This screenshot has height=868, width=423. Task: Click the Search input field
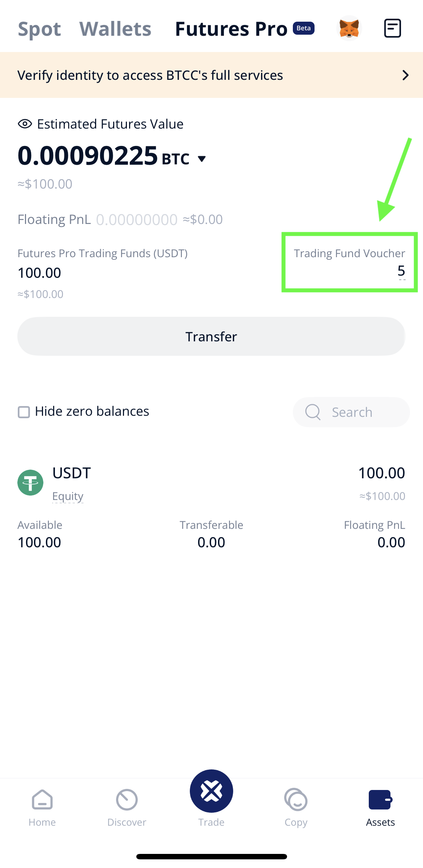coord(351,412)
